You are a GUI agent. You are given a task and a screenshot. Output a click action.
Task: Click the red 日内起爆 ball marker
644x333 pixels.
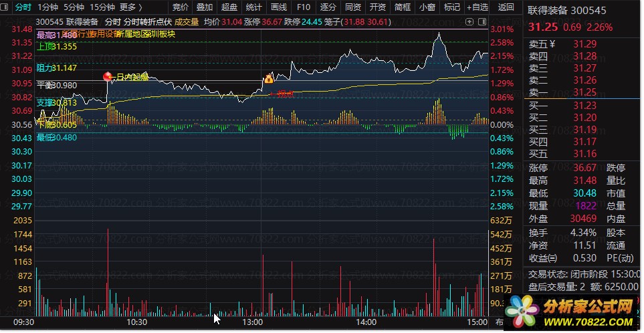tap(108, 76)
